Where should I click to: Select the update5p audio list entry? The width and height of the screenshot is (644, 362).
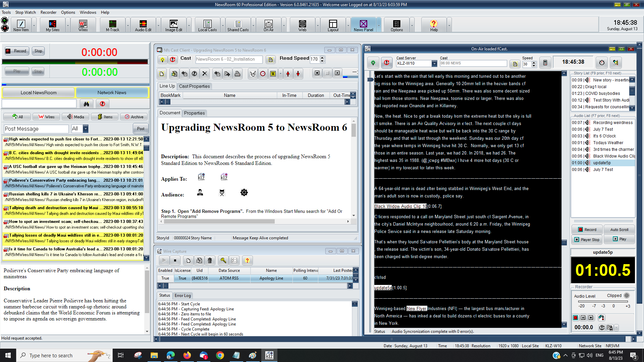603,163
